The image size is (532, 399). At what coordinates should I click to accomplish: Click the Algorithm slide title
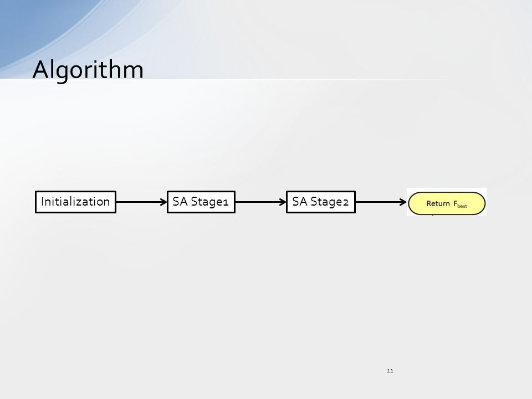click(88, 70)
